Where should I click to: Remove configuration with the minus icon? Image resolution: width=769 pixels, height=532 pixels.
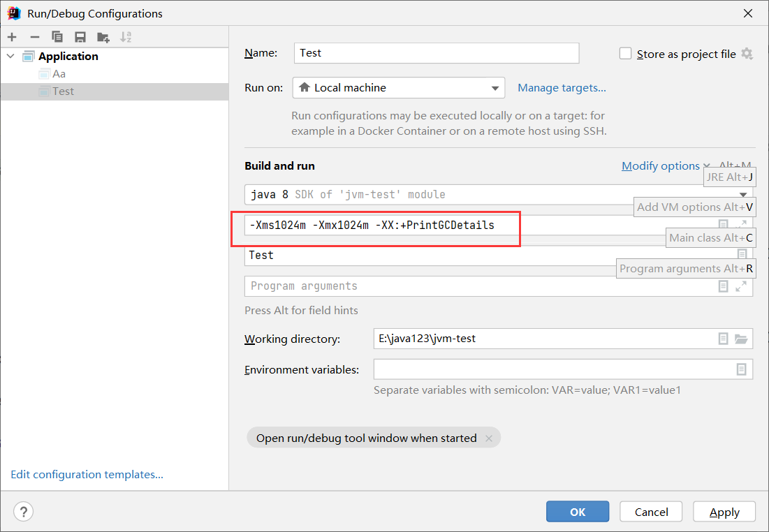pos(35,37)
